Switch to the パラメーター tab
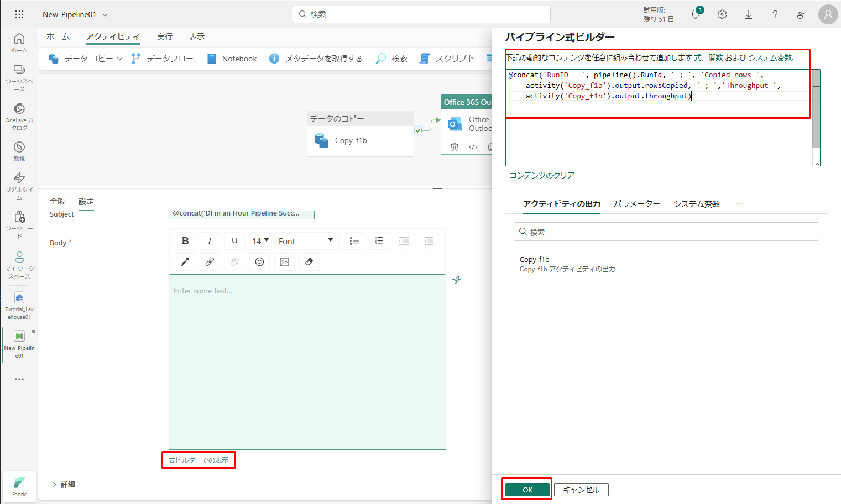The width and height of the screenshot is (841, 504). 636,204
